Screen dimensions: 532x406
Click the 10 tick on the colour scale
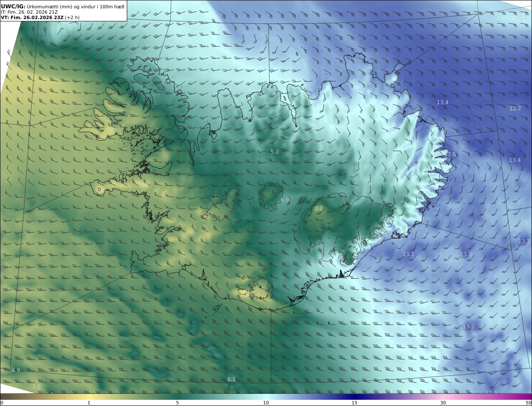(266, 403)
